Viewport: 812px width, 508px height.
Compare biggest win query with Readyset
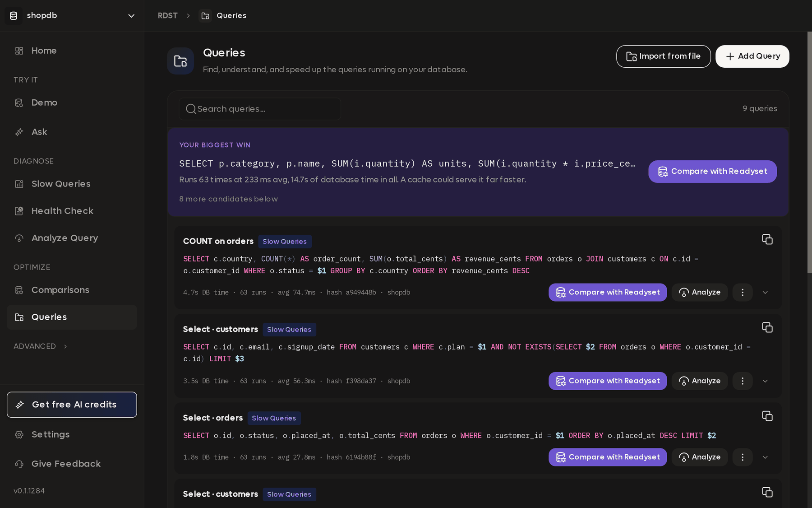click(x=712, y=172)
